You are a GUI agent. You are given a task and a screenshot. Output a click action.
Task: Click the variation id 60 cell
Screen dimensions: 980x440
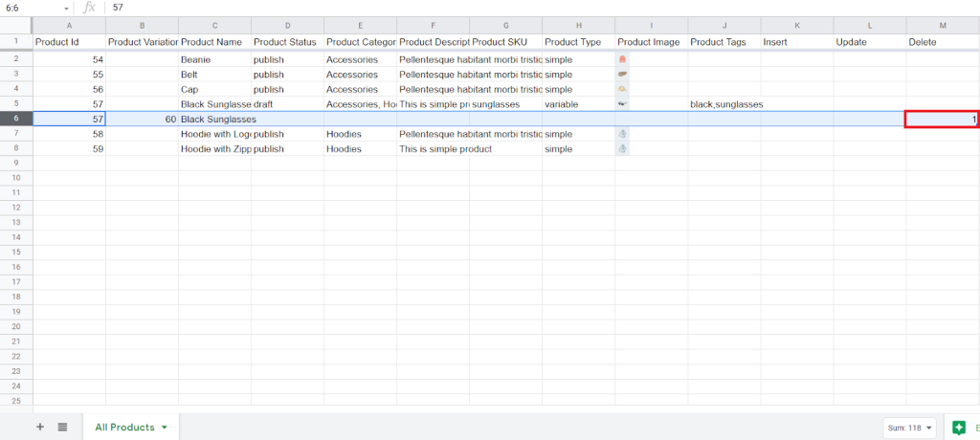click(x=142, y=119)
